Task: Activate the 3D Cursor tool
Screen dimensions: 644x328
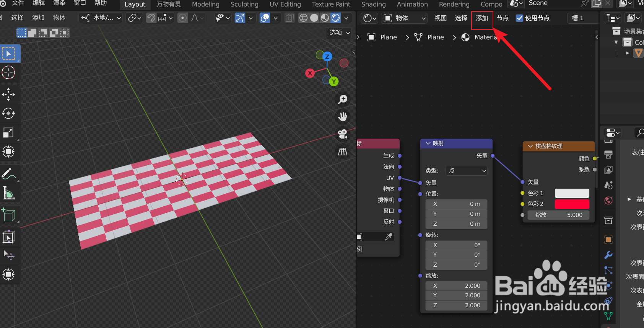Action: coord(9,72)
